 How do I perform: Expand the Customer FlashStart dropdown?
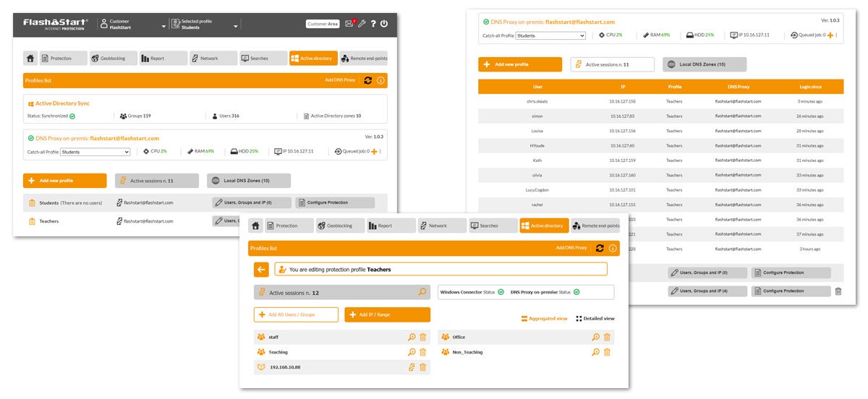click(x=163, y=27)
